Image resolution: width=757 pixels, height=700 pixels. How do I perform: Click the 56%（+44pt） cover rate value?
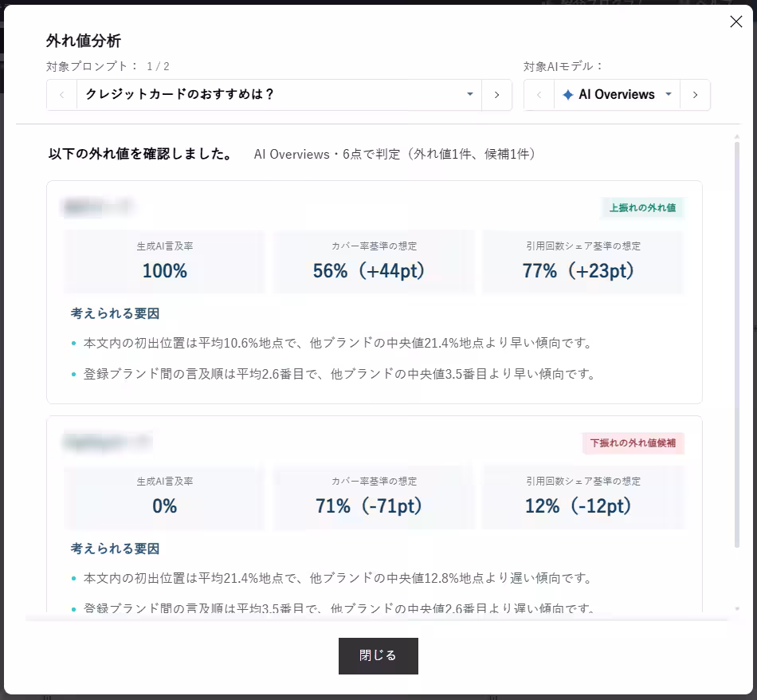369,270
